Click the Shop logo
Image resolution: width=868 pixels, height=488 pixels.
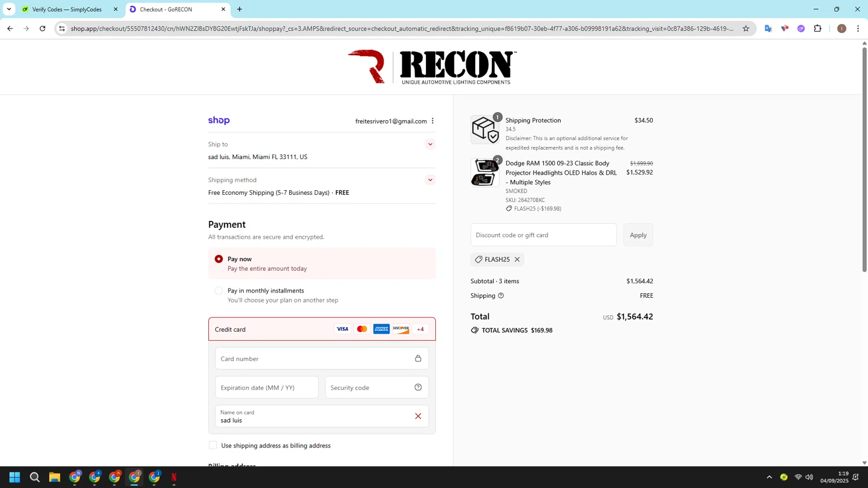point(219,120)
